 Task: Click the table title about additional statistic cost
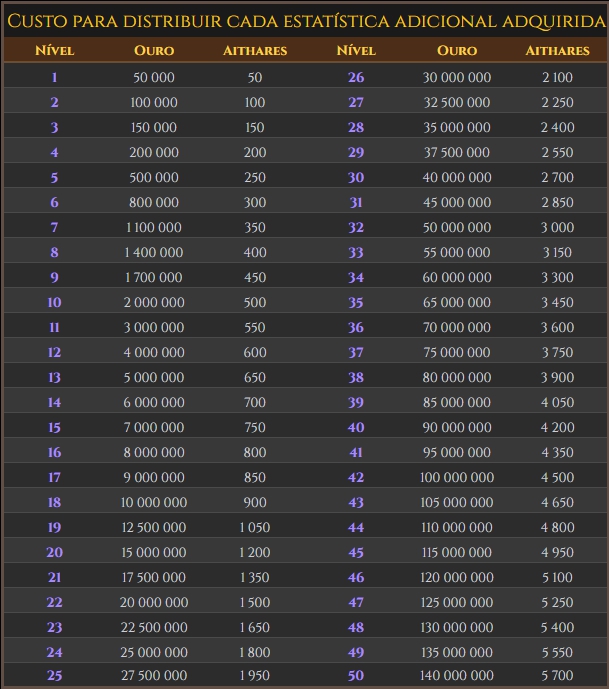[304, 21]
